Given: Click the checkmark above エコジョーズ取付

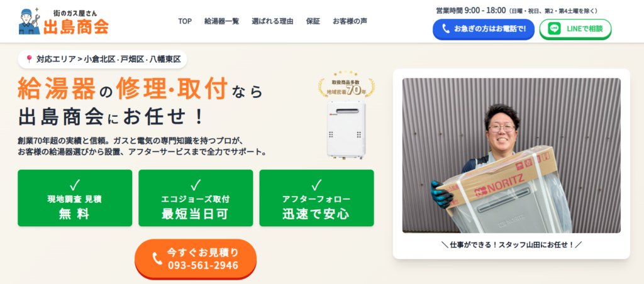Looking at the screenshot, I should click(x=196, y=185).
